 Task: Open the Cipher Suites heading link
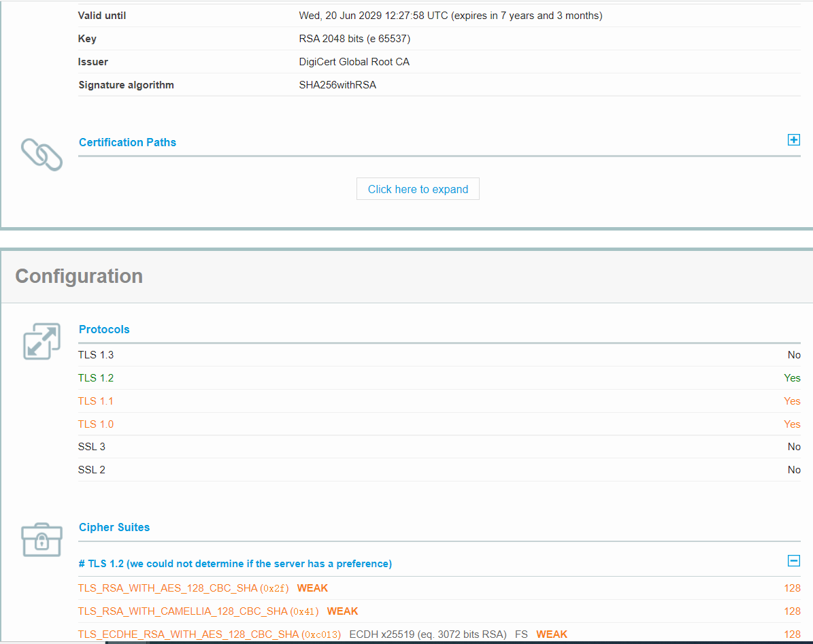coord(114,527)
